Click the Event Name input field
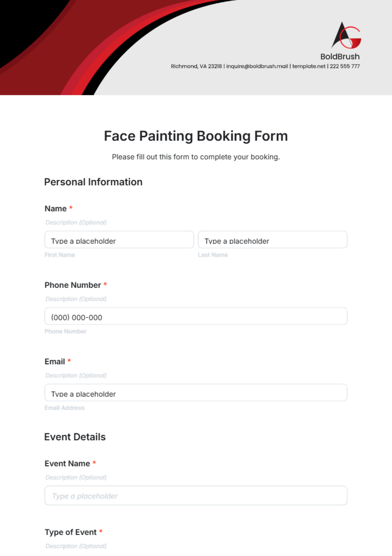This screenshot has height=556, width=392. (x=196, y=496)
